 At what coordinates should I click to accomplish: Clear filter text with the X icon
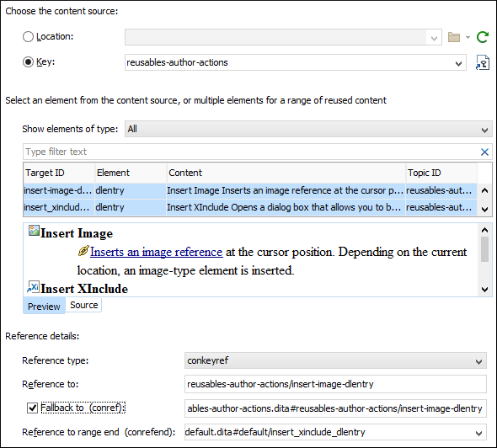484,152
